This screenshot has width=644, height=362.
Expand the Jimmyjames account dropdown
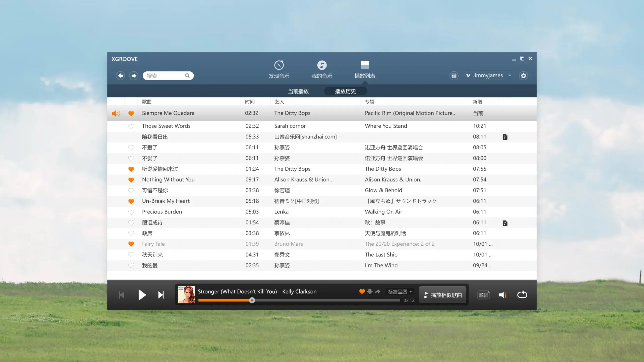click(x=510, y=75)
